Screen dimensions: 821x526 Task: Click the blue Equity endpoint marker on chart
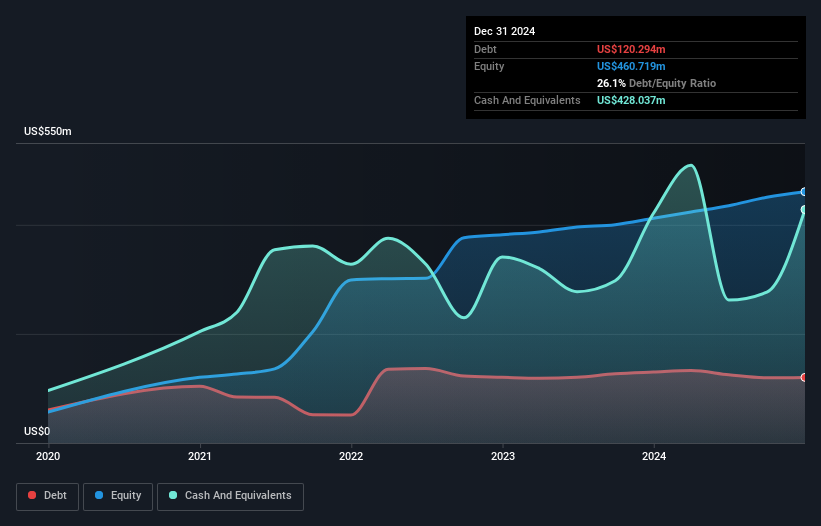804,192
